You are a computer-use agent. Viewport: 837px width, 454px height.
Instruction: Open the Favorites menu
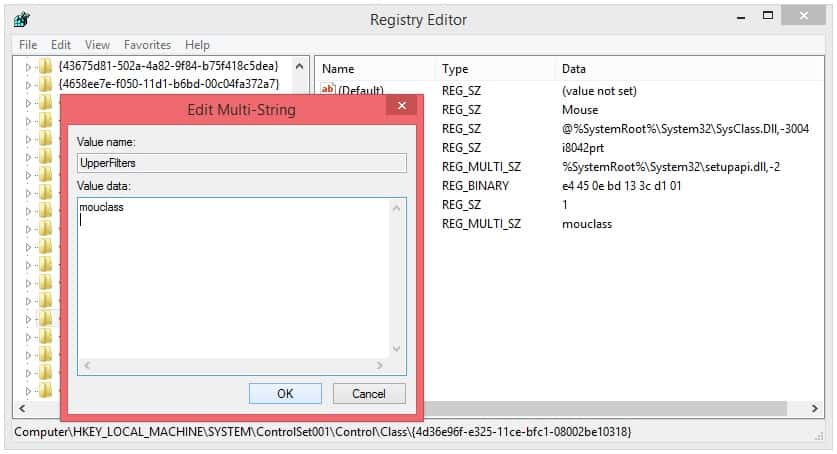click(x=147, y=45)
